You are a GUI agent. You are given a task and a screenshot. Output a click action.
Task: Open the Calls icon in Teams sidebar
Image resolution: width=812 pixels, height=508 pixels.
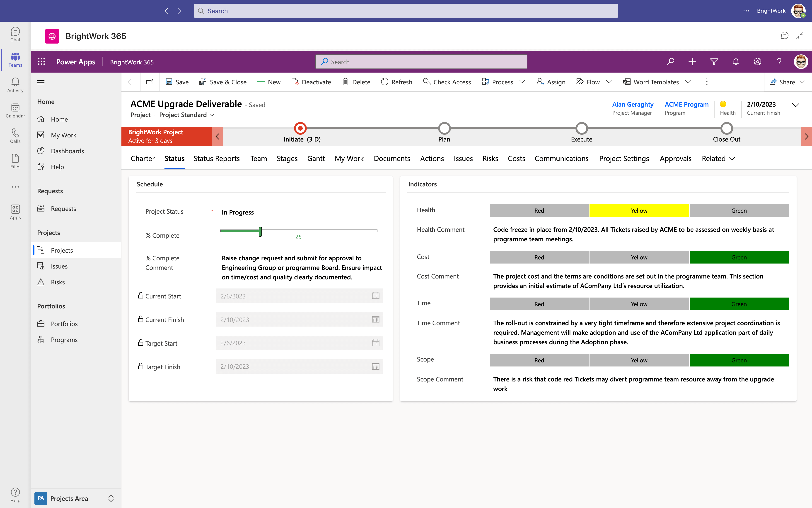coord(15,136)
